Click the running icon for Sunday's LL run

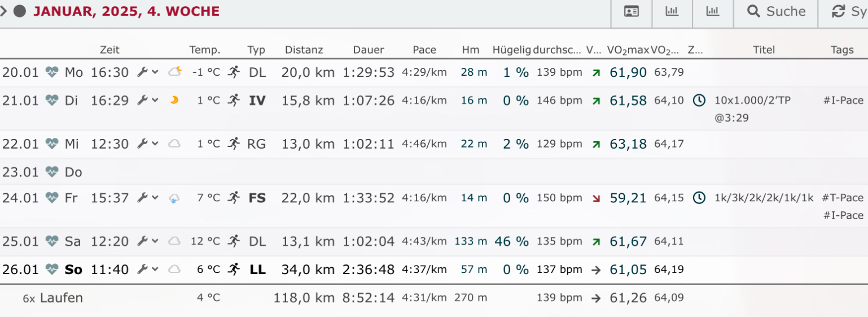(234, 270)
